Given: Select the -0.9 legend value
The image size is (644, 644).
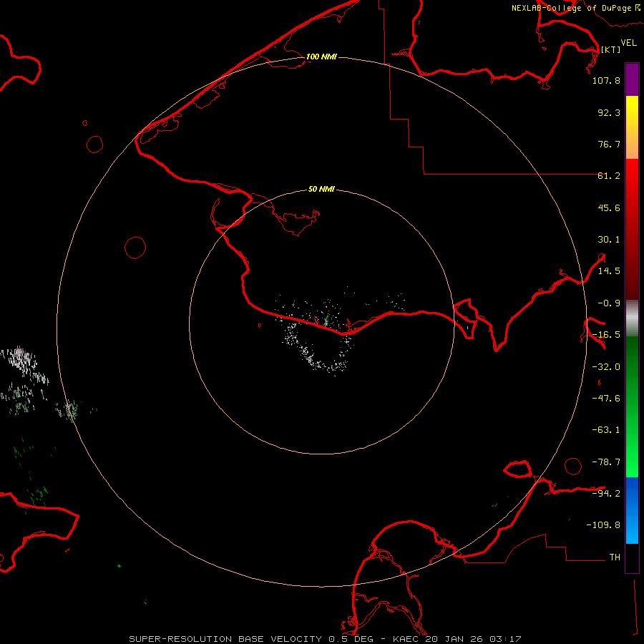Looking at the screenshot, I should [x=609, y=303].
